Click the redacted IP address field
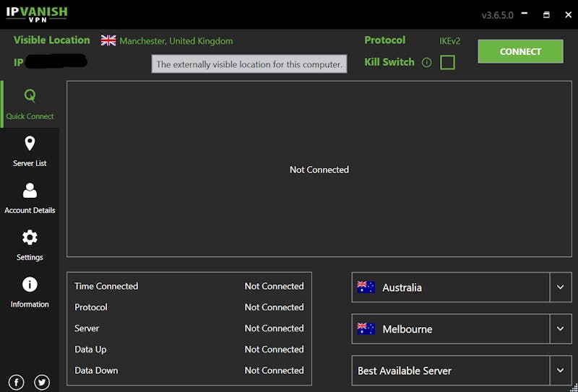 click(56, 61)
